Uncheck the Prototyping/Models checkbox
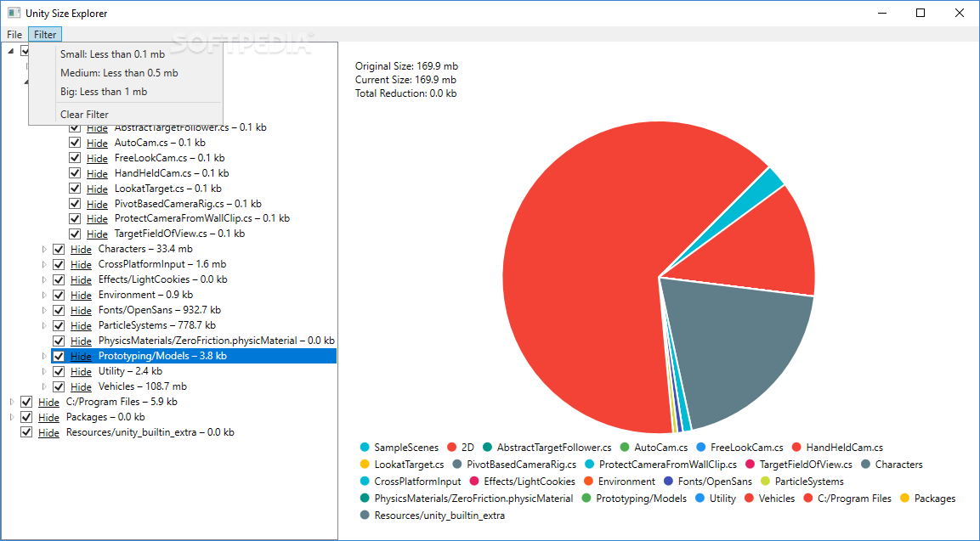The image size is (980, 541). (59, 356)
